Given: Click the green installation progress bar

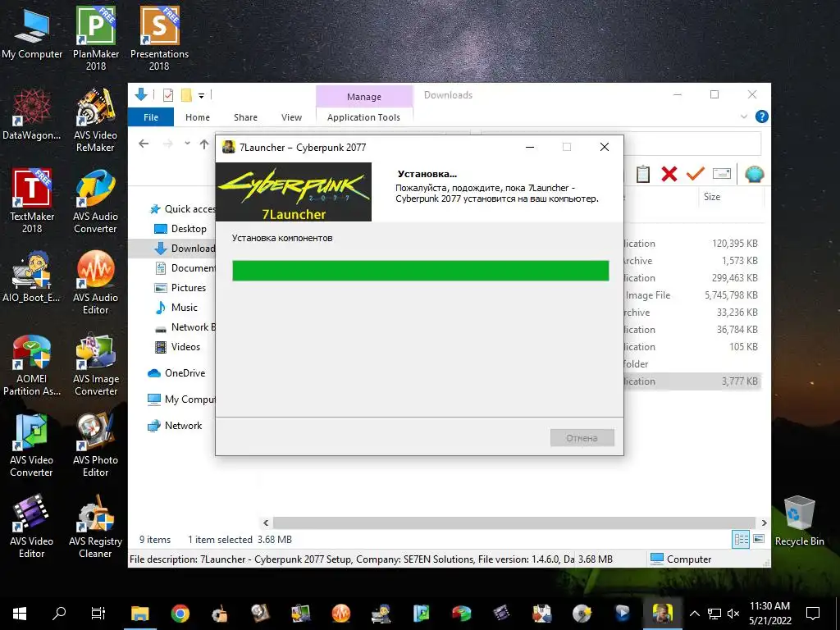Looking at the screenshot, I should (x=421, y=271).
